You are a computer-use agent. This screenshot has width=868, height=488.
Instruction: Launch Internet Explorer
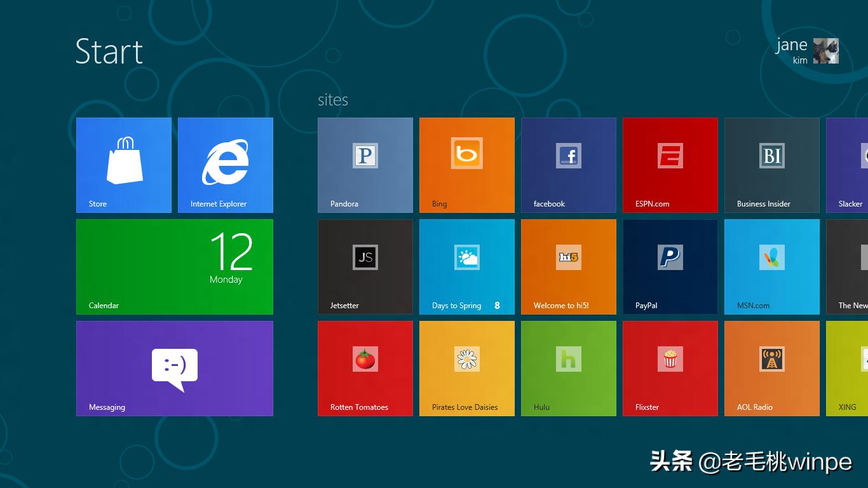[x=225, y=165]
